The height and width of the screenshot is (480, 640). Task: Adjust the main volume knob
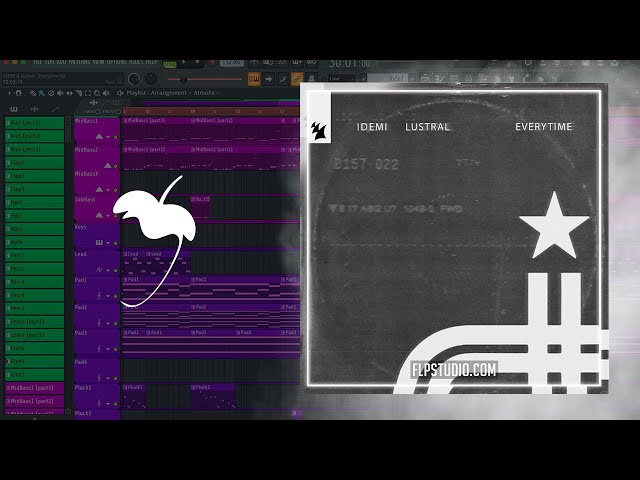(x=134, y=79)
